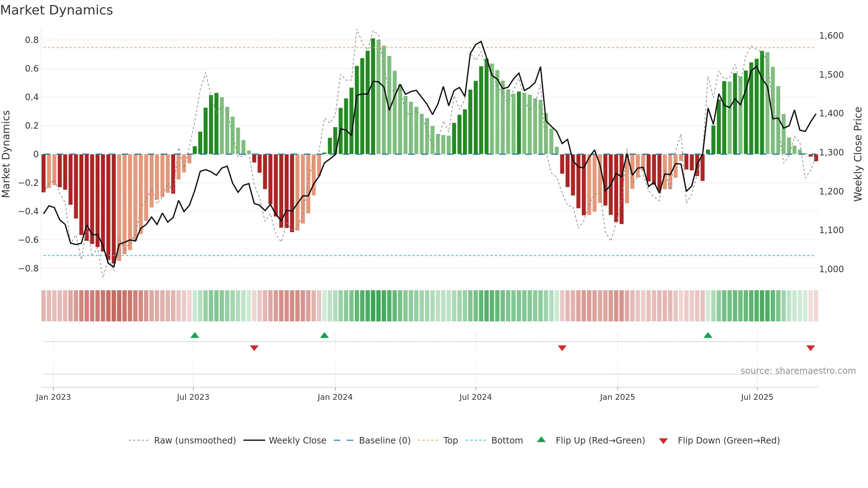Click the −0.8 left axis tick label
The width and height of the screenshot is (868, 488).
pyautogui.click(x=29, y=268)
